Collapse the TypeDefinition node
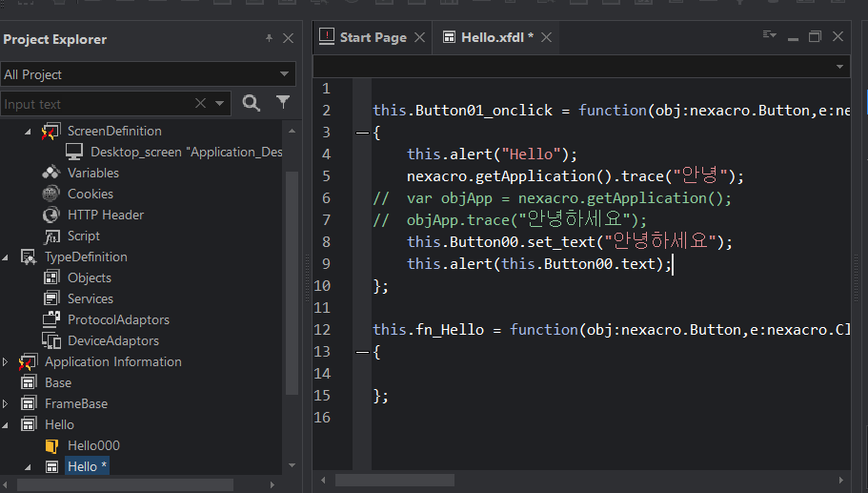868x493 pixels. (5, 257)
